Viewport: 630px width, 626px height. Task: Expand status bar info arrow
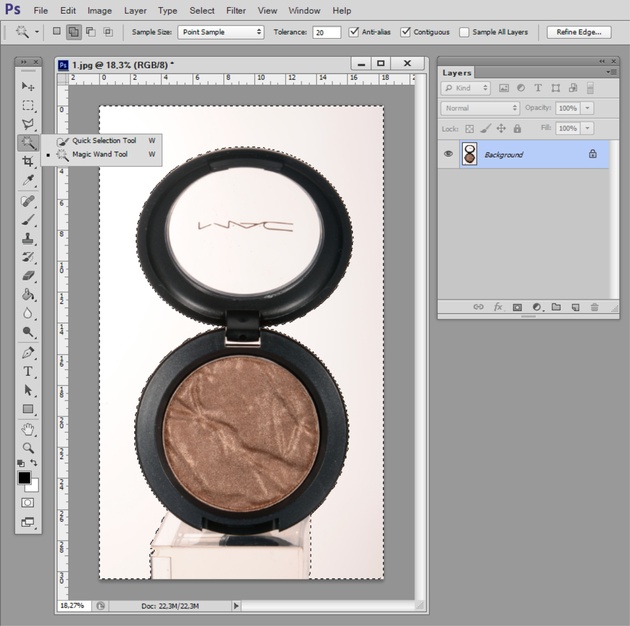click(x=236, y=606)
